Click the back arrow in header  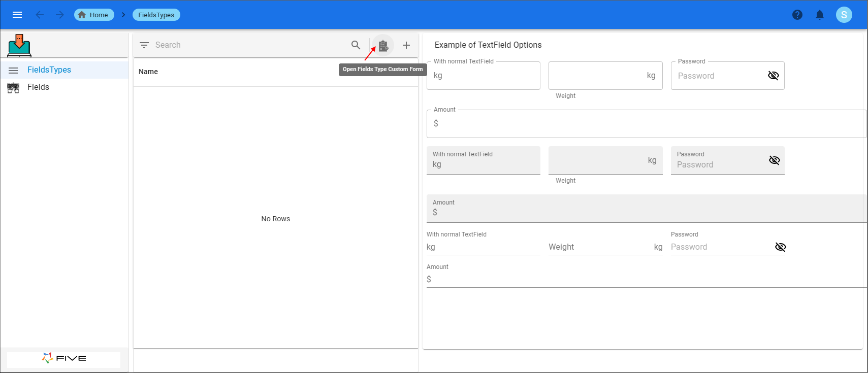tap(40, 15)
